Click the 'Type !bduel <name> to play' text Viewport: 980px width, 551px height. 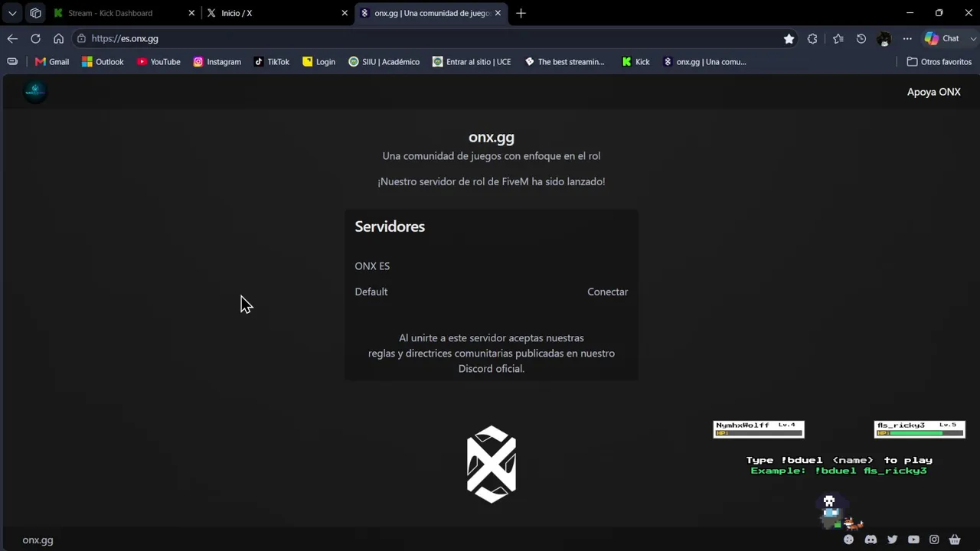839,460
